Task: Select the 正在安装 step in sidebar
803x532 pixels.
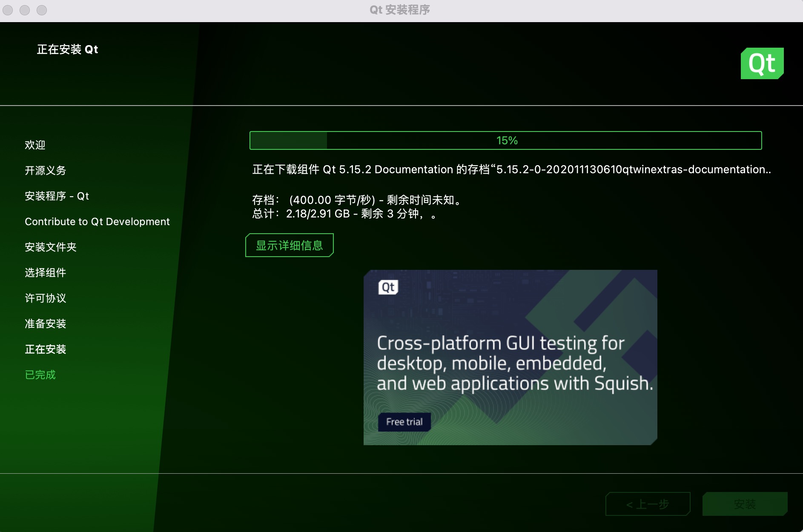Action: [46, 349]
